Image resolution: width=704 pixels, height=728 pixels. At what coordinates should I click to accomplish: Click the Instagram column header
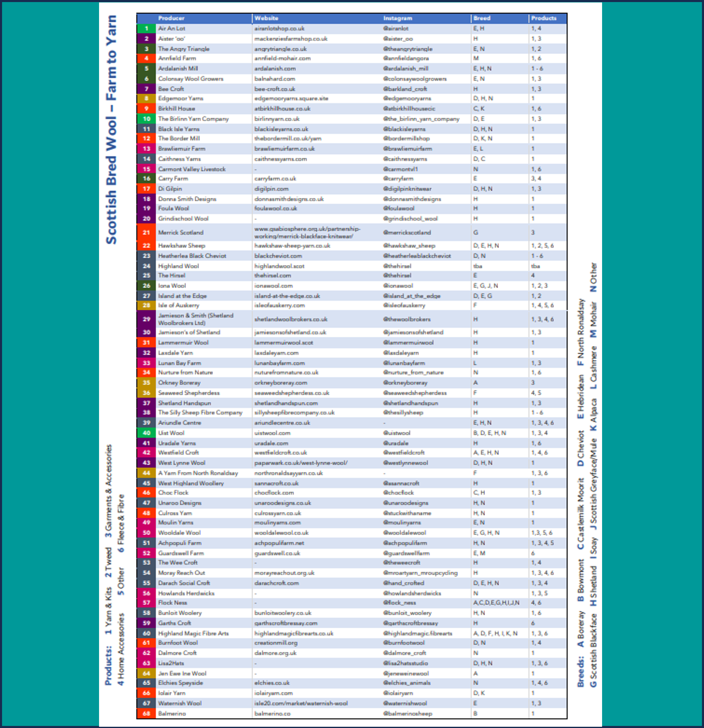pos(397,18)
